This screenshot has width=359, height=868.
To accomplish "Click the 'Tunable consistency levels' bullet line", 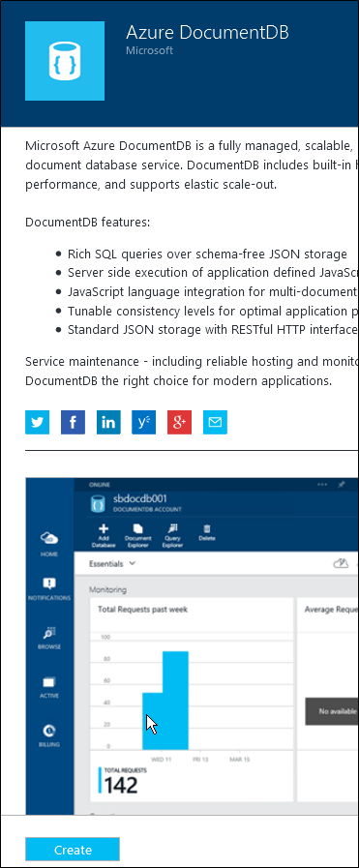I will click(213, 311).
